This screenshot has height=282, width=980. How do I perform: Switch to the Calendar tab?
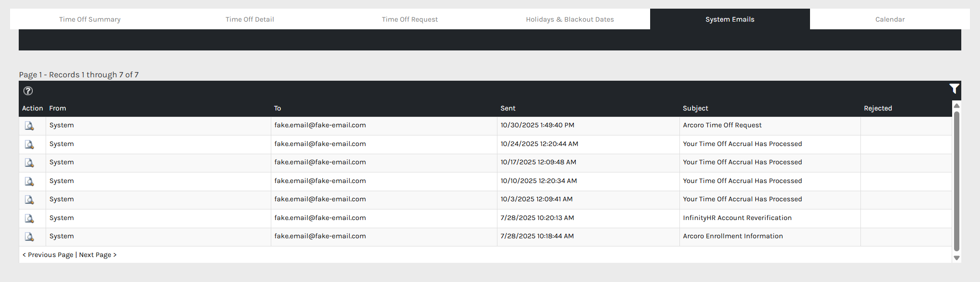890,19
